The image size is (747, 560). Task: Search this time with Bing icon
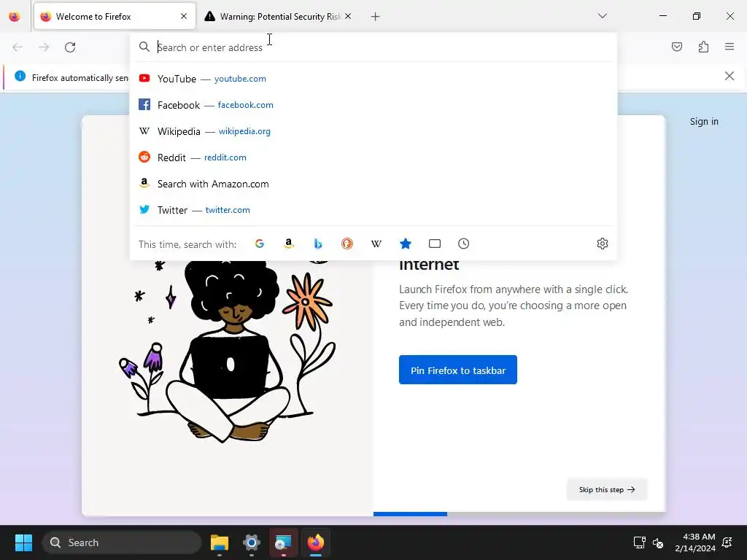(x=318, y=244)
